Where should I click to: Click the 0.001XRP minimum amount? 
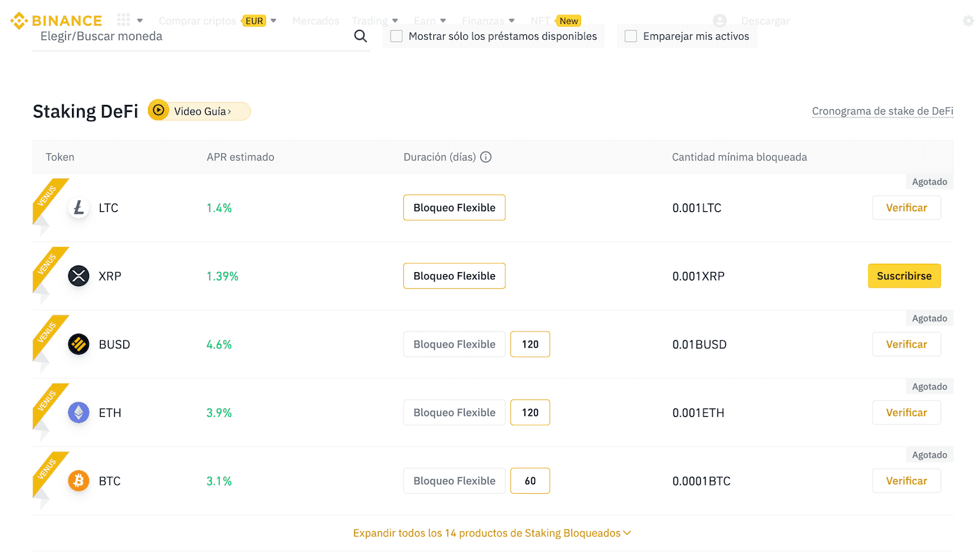tap(698, 276)
